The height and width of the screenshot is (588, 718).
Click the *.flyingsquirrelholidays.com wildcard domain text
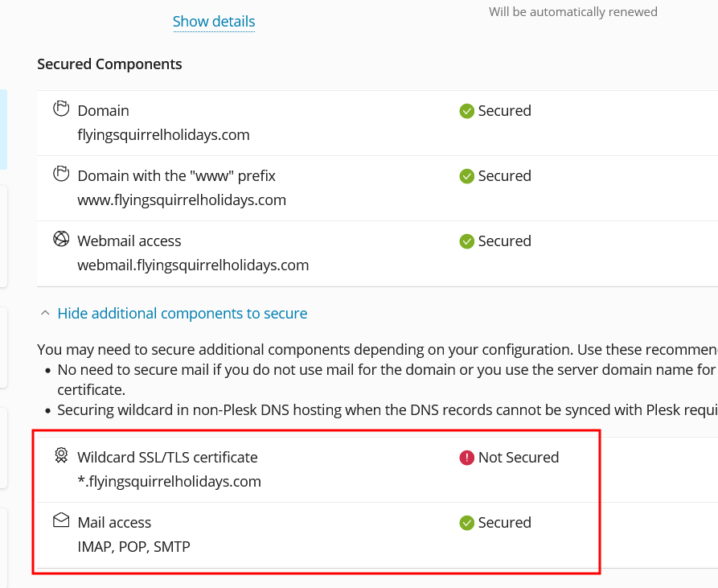click(x=169, y=482)
